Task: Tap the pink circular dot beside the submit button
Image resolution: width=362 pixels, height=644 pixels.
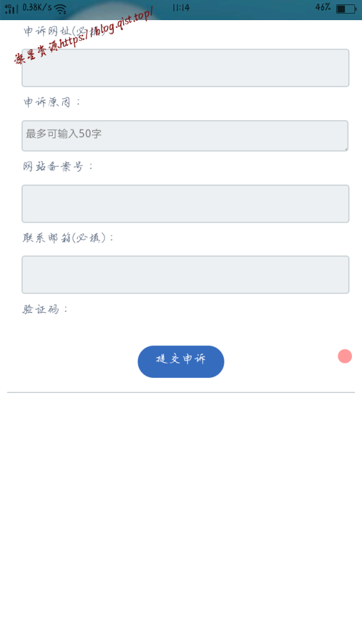Action: [344, 356]
